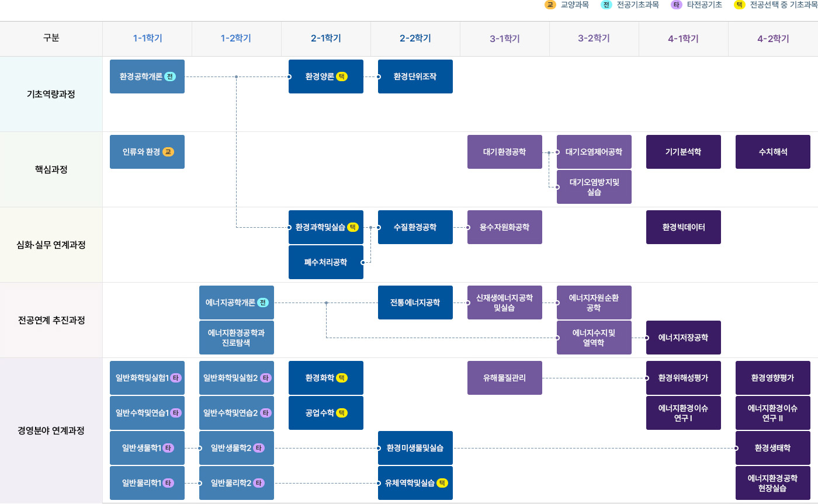Viewport: 818px width, 504px height.
Task: Open the 일반물리학2 course box
Action: click(237, 483)
